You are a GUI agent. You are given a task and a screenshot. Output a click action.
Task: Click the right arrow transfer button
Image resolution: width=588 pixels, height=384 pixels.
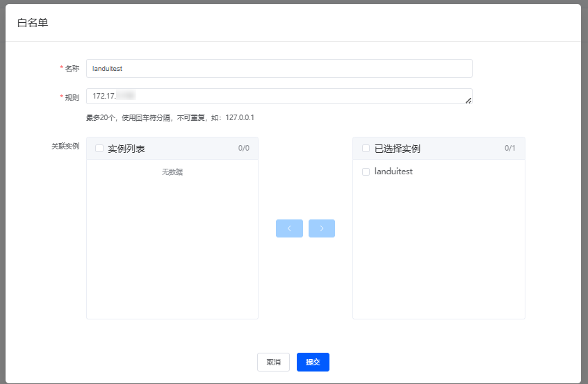tap(322, 228)
